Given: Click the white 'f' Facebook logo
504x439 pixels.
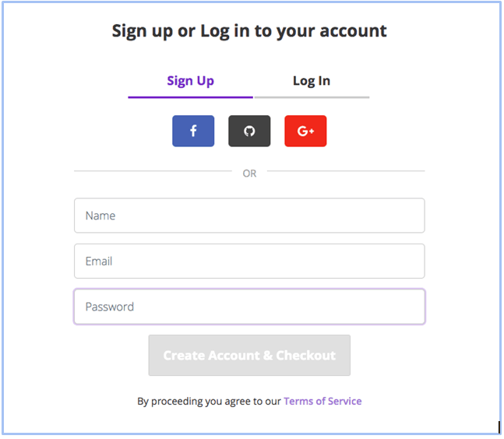Looking at the screenshot, I should click(x=193, y=131).
